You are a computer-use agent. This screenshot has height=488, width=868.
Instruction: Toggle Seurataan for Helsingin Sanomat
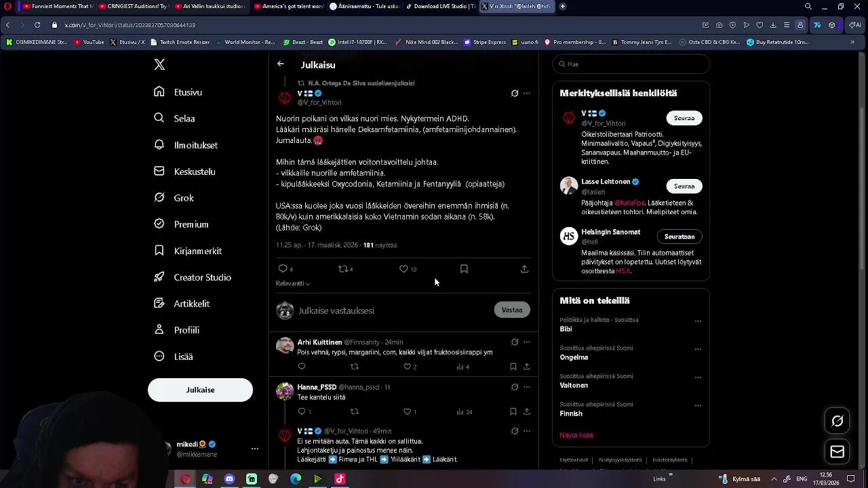(x=679, y=237)
